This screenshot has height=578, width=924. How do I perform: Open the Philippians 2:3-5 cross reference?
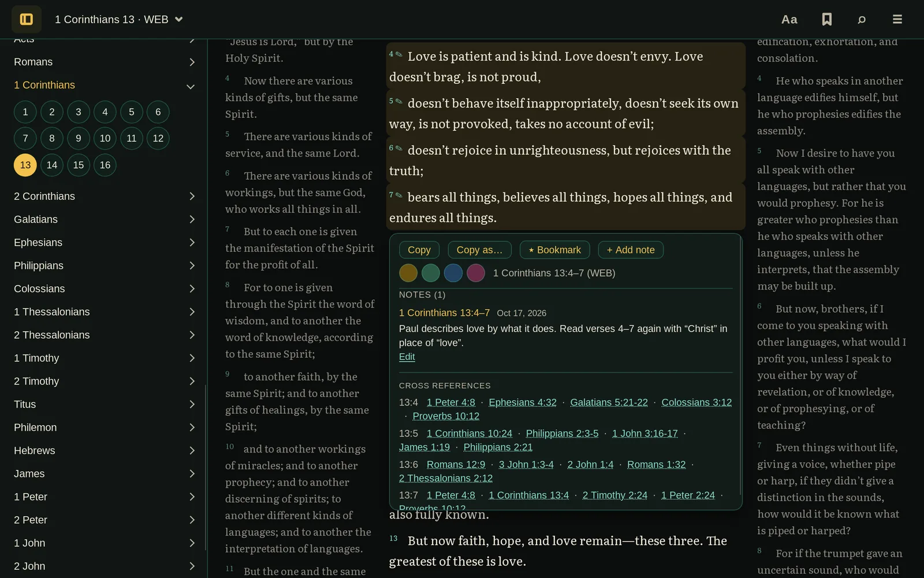click(562, 433)
